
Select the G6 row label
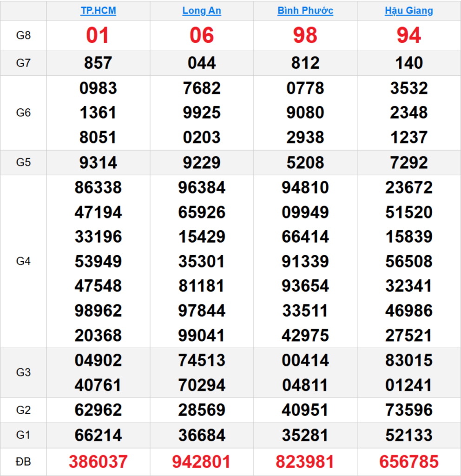[23, 113]
